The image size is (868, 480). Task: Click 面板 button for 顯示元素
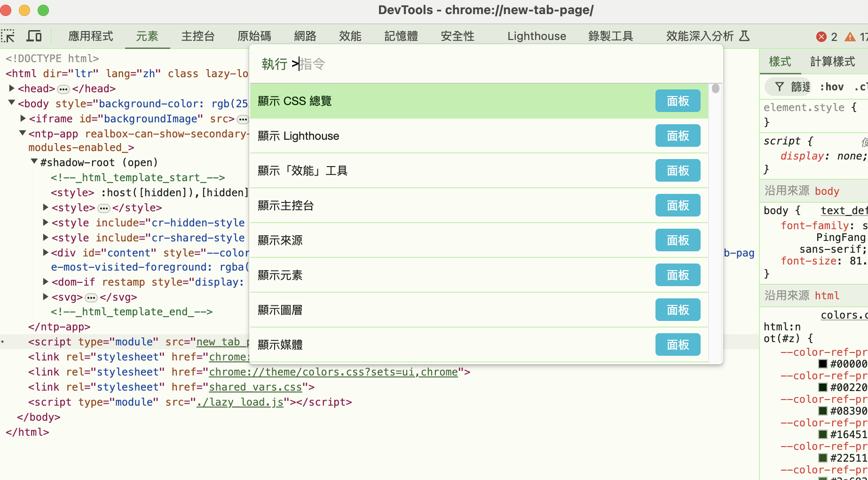coord(678,275)
